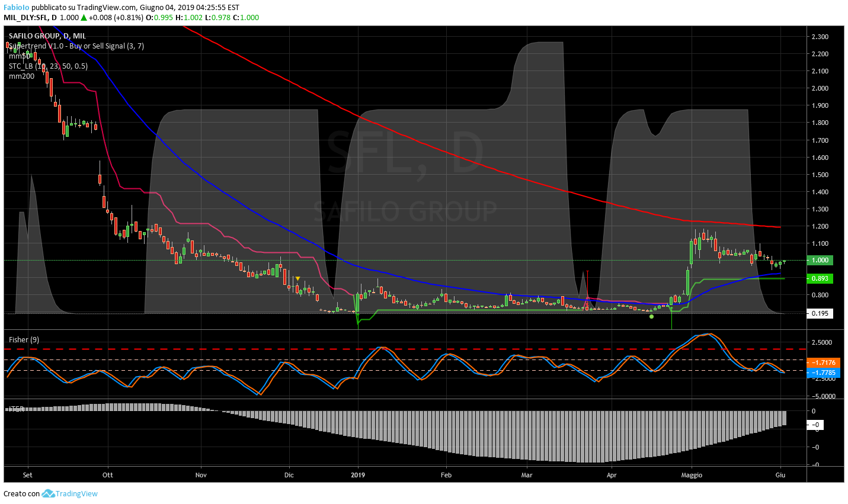The height and width of the screenshot is (504, 848).
Task: Click the green up arrow in header
Action: pos(84,18)
